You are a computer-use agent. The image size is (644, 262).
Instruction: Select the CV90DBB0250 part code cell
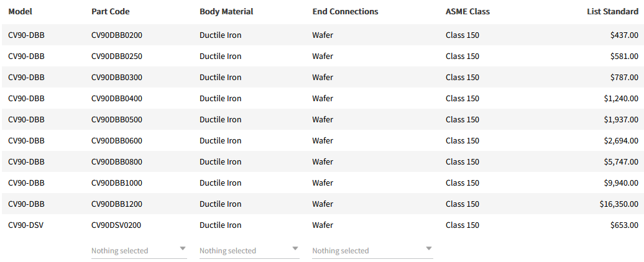pyautogui.click(x=117, y=56)
